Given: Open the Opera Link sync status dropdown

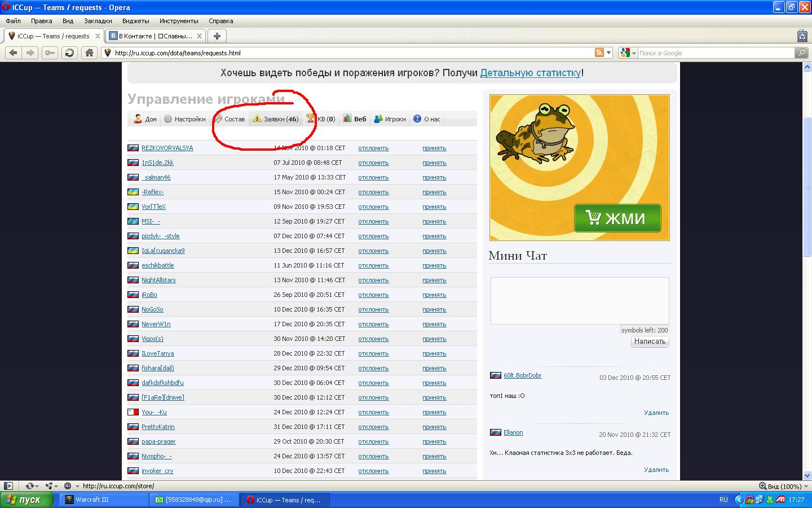Looking at the screenshot, I should point(32,486).
